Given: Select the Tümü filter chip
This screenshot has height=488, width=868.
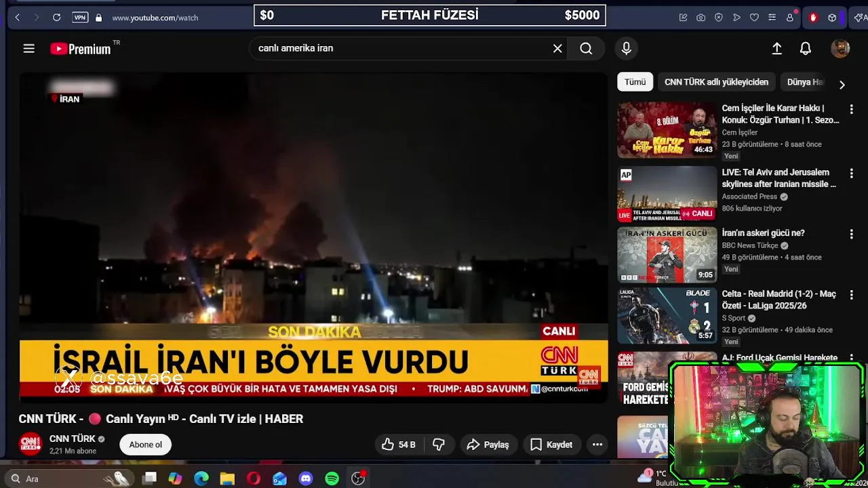Looking at the screenshot, I should pos(635,82).
